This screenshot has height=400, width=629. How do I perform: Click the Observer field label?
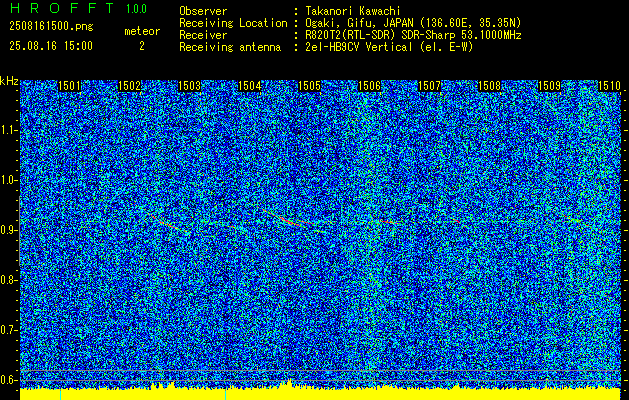click(x=203, y=11)
